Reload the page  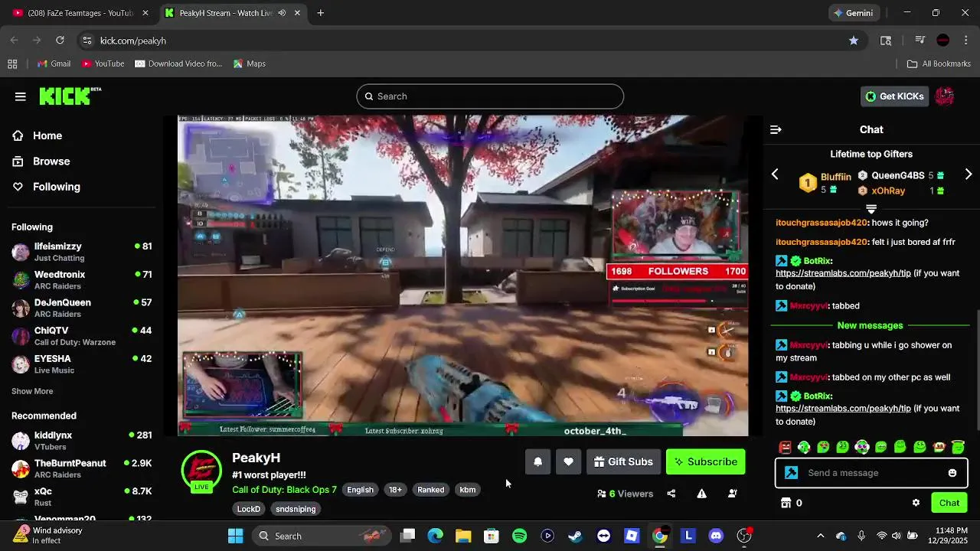coord(60,41)
